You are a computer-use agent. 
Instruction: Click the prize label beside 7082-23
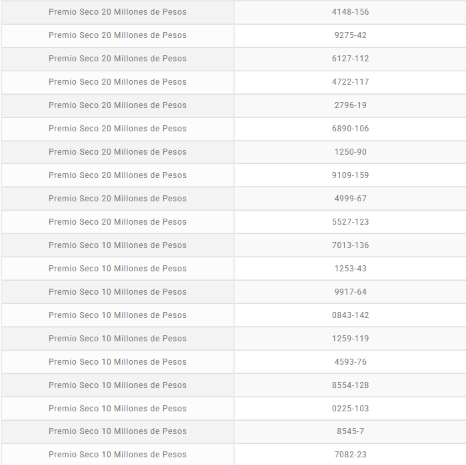(x=117, y=455)
